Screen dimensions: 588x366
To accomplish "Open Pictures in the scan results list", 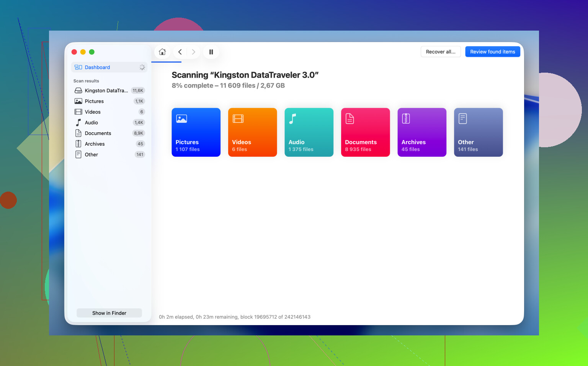I will (x=109, y=101).
